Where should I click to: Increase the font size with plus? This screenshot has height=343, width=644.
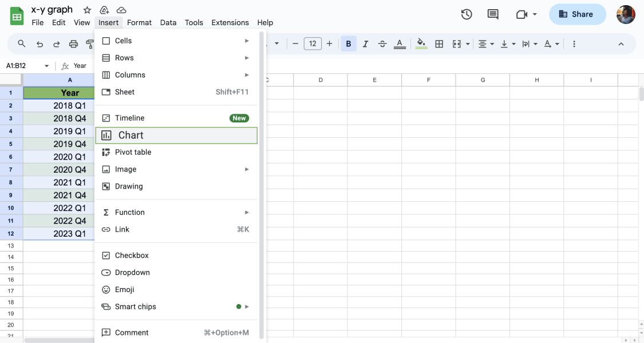click(x=329, y=43)
